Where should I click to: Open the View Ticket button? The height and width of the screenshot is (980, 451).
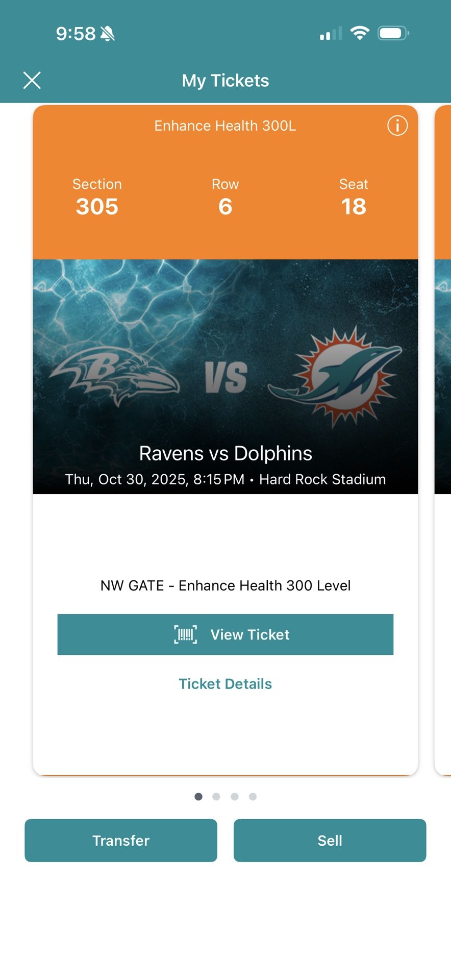(x=225, y=634)
